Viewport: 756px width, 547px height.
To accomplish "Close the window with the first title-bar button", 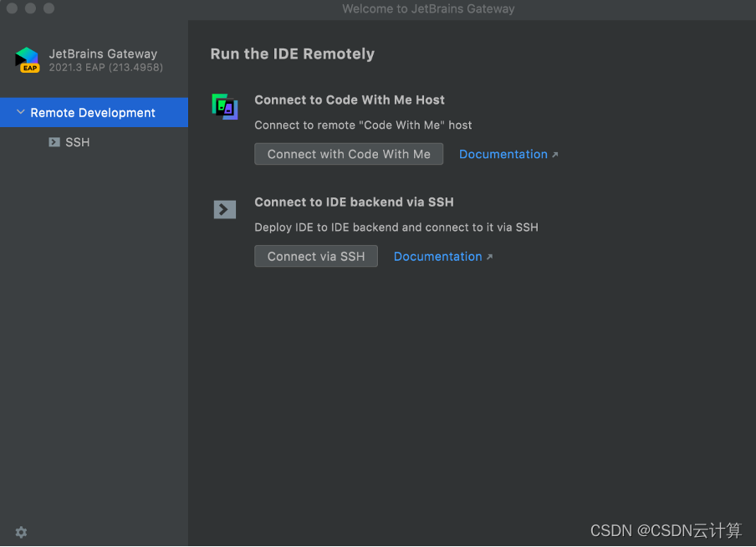I will 12,8.
